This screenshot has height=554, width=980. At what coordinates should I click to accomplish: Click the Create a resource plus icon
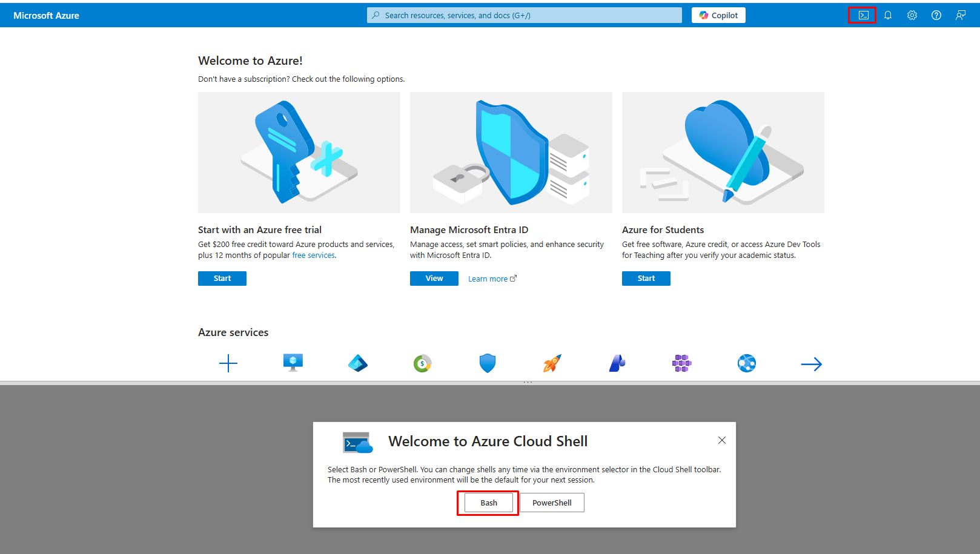[x=228, y=363]
